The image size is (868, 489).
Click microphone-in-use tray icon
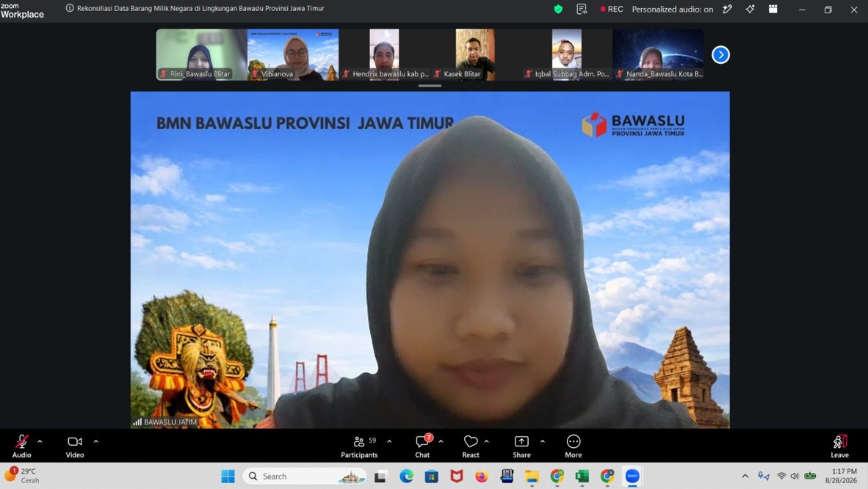pos(764,477)
